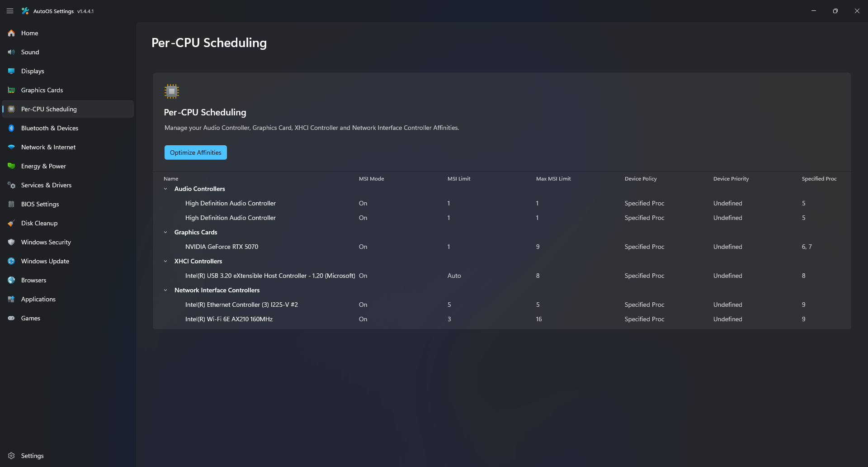This screenshot has height=467, width=868.
Task: Navigate to Bluetooth & Devices
Action: pyautogui.click(x=68, y=128)
